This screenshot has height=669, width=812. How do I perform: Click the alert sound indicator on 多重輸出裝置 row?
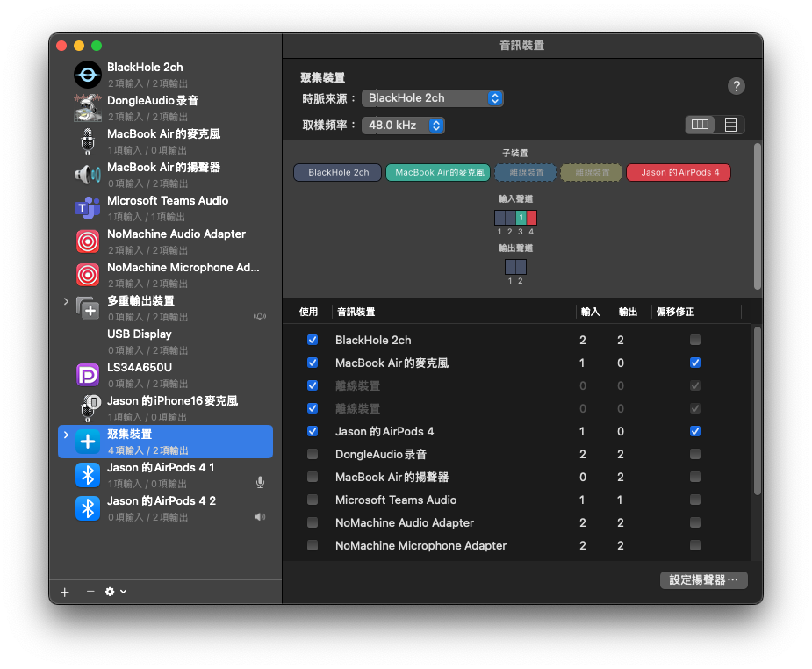pos(260,316)
